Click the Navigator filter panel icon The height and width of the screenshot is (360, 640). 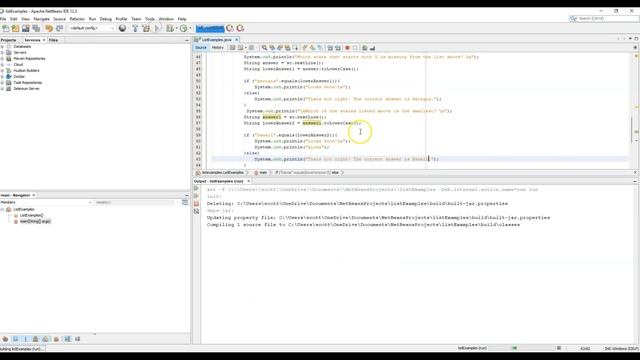(185, 202)
